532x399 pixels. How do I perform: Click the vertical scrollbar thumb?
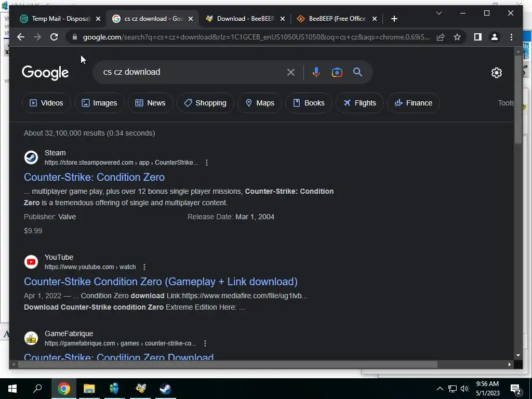[x=518, y=99]
